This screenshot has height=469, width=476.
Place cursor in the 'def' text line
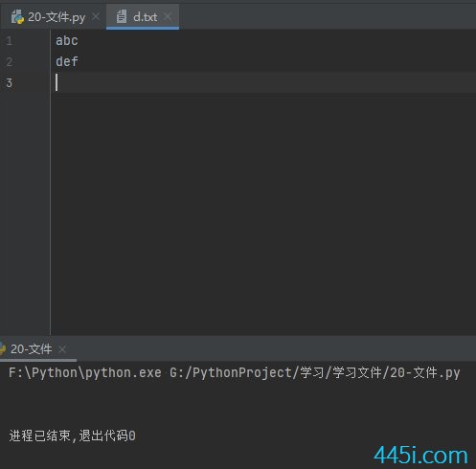pyautogui.click(x=67, y=61)
